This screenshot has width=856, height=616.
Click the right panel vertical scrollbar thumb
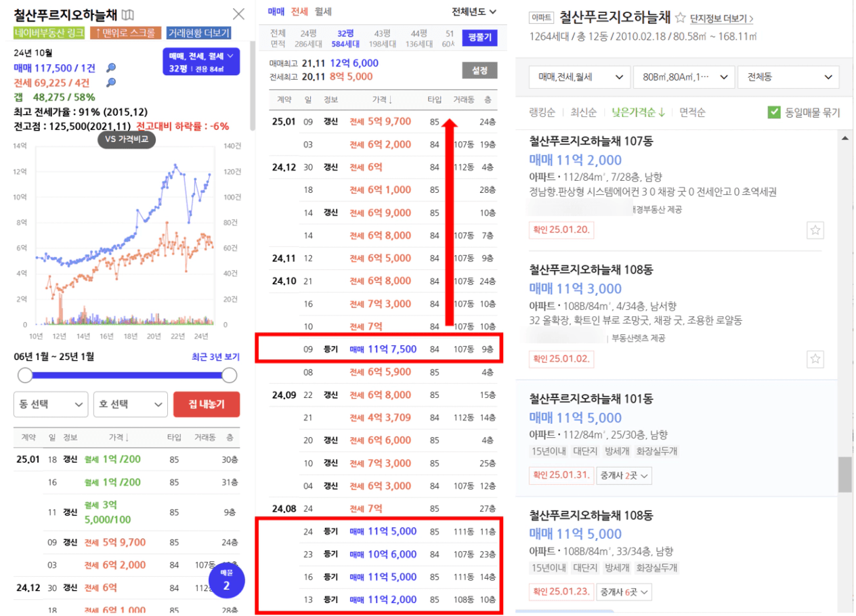click(844, 474)
